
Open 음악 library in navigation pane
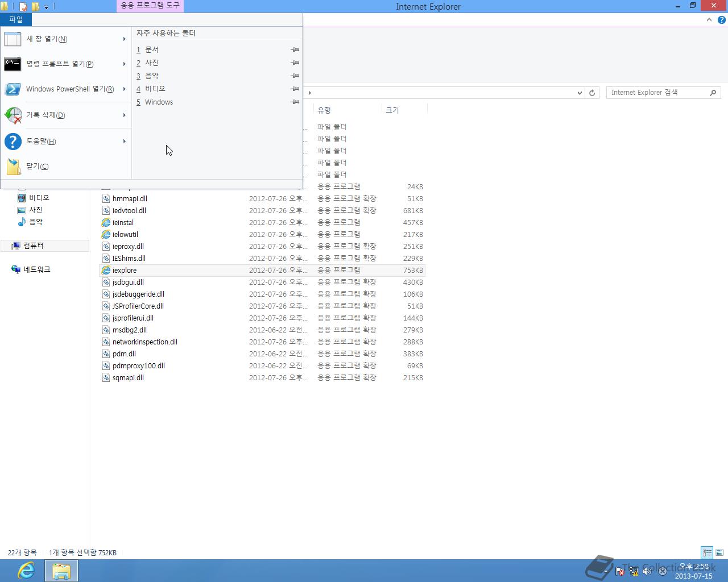click(x=30, y=222)
